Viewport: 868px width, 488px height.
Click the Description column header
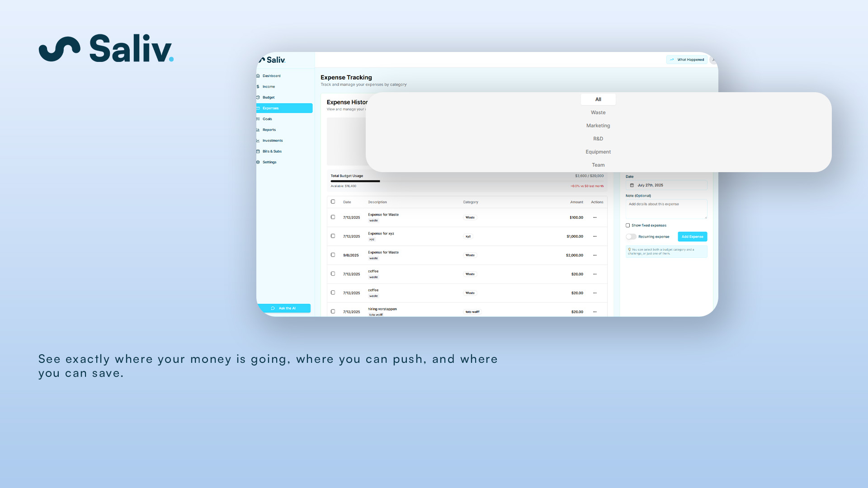click(x=377, y=202)
